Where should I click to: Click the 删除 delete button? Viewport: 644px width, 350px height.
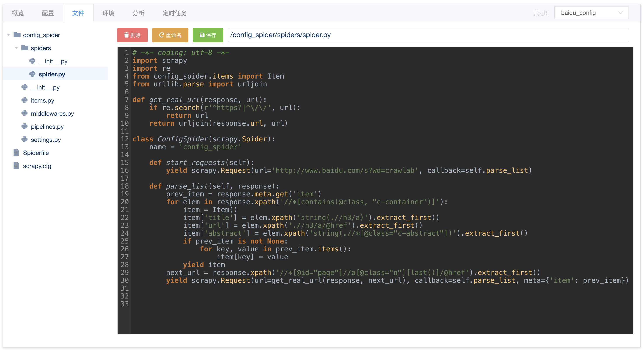132,35
